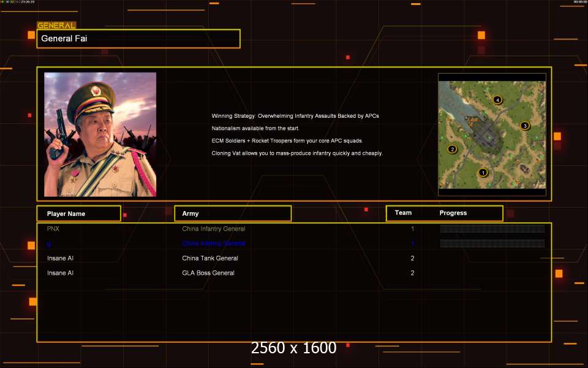Click start position 3 marker on minimap
The image size is (588, 368).
pyautogui.click(x=524, y=126)
